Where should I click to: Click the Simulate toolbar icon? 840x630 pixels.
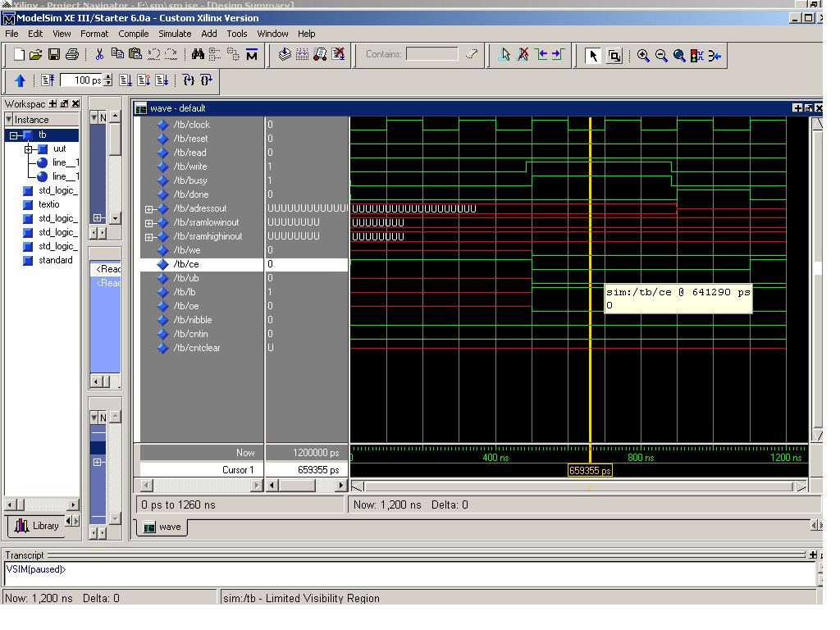pyautogui.click(x=321, y=54)
